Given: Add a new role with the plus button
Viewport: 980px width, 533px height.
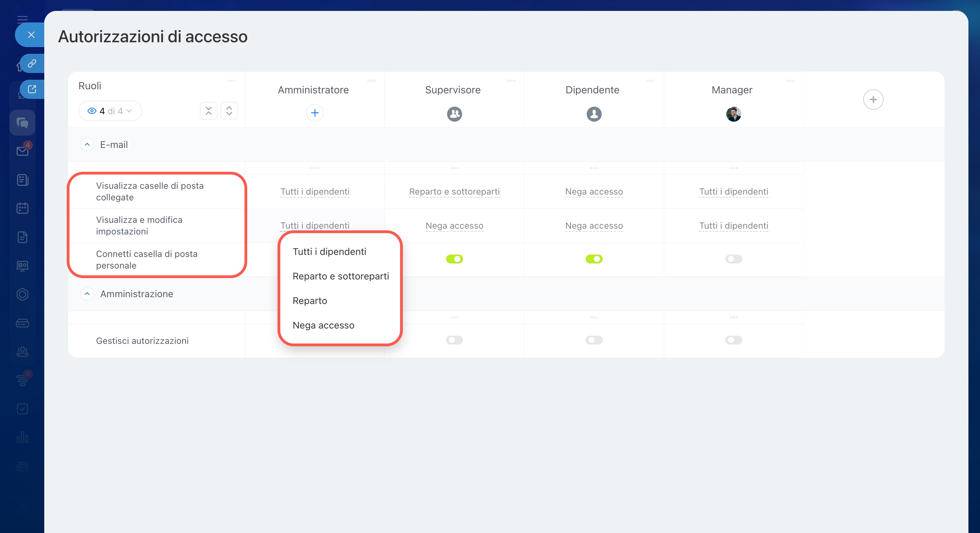Looking at the screenshot, I should [x=873, y=100].
